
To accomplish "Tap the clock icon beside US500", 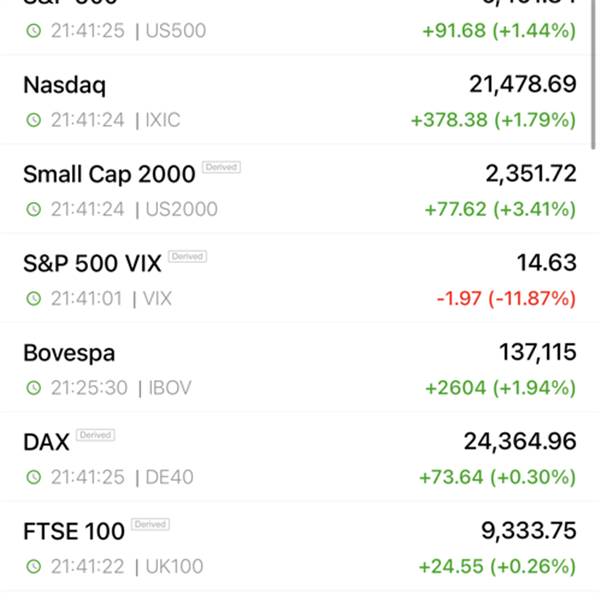I will pos(34,30).
